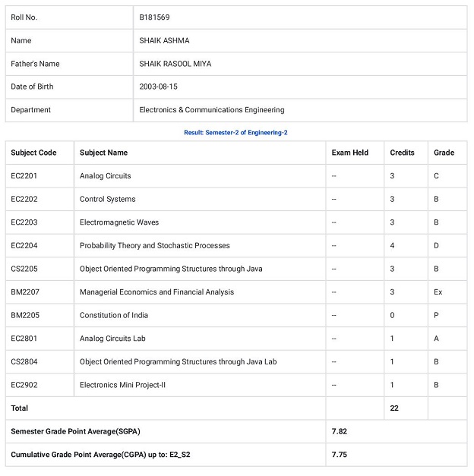The height and width of the screenshot is (476, 474).
Task: Click the Result Semester-2 of Engineering-2 heading
Action: [235, 132]
